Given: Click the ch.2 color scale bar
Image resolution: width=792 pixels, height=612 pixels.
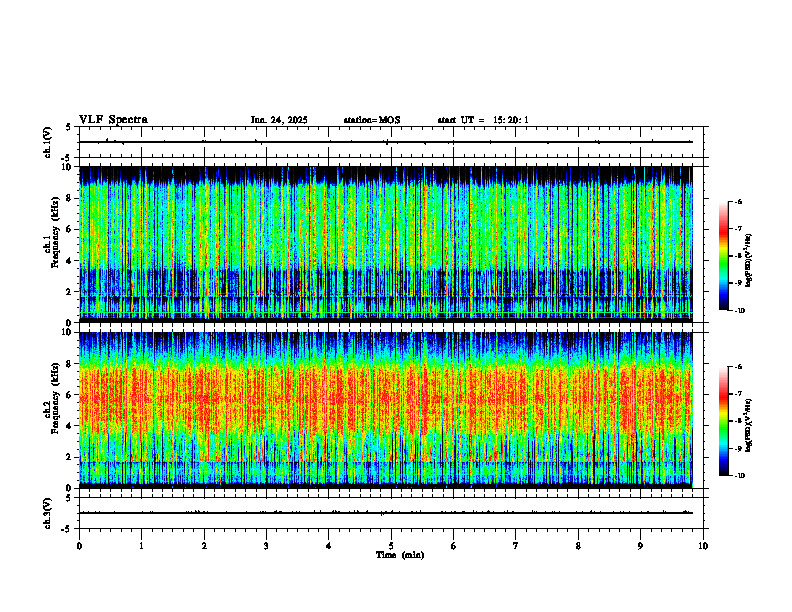Looking at the screenshot, I should pyautogui.click(x=724, y=421).
